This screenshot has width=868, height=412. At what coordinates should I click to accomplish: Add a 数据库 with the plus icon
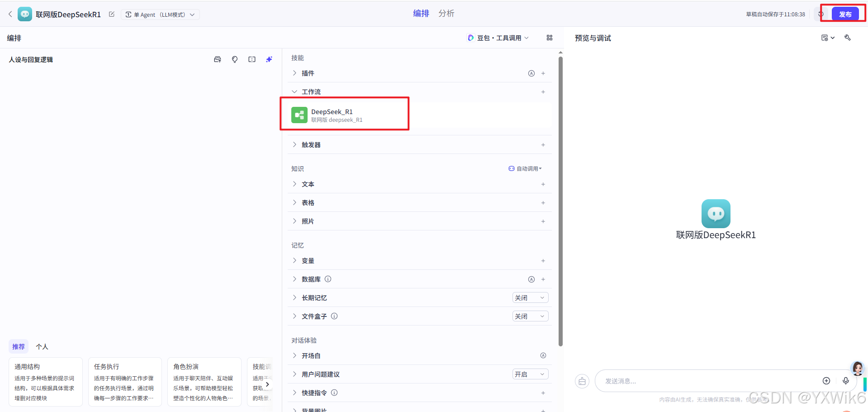point(543,279)
